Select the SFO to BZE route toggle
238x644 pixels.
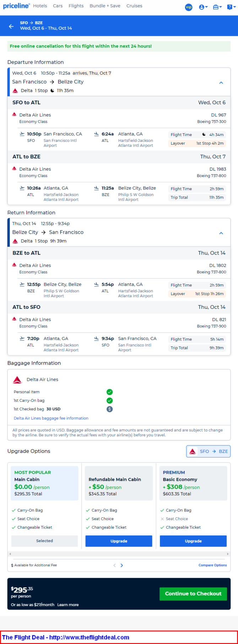(208, 451)
